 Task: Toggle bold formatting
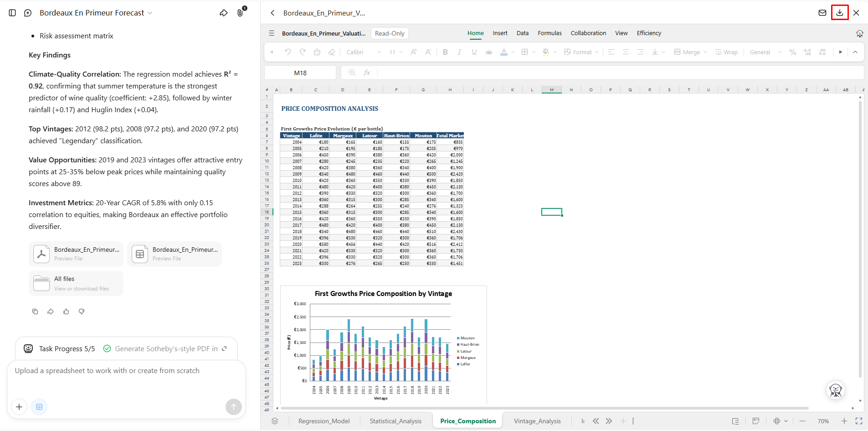tap(445, 52)
